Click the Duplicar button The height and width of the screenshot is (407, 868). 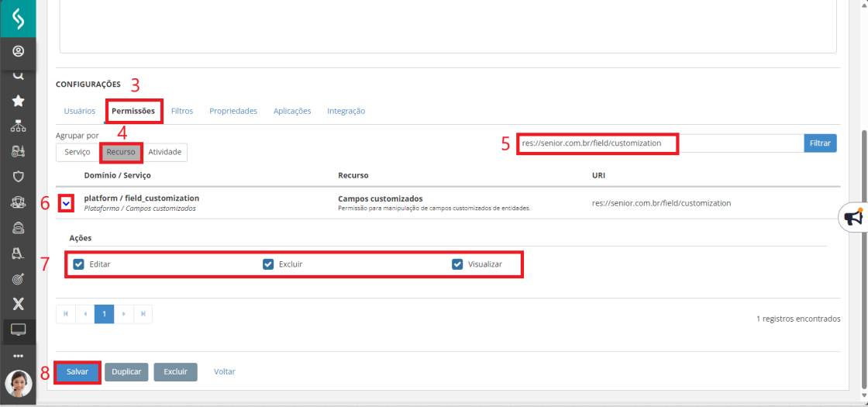click(x=127, y=372)
